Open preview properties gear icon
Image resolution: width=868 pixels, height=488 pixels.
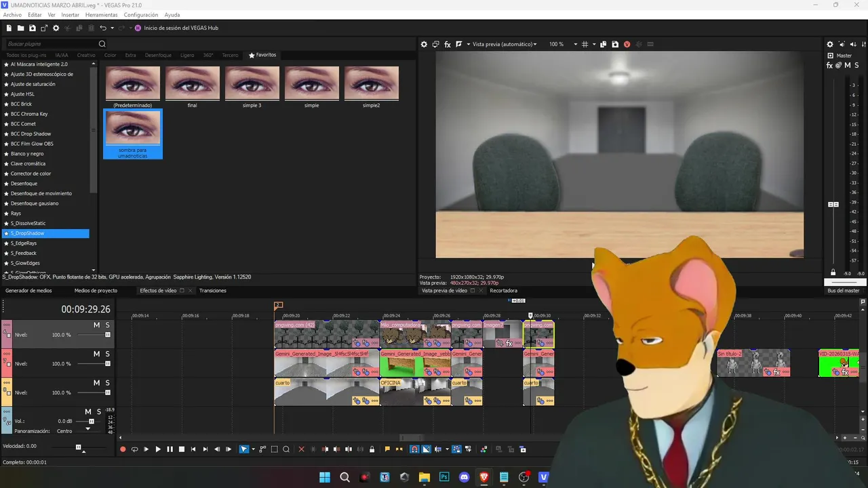tap(425, 44)
